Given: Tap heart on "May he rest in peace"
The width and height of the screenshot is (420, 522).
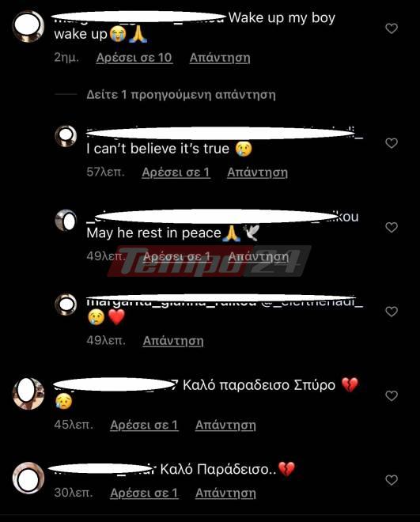Looking at the screenshot, I should [392, 227].
